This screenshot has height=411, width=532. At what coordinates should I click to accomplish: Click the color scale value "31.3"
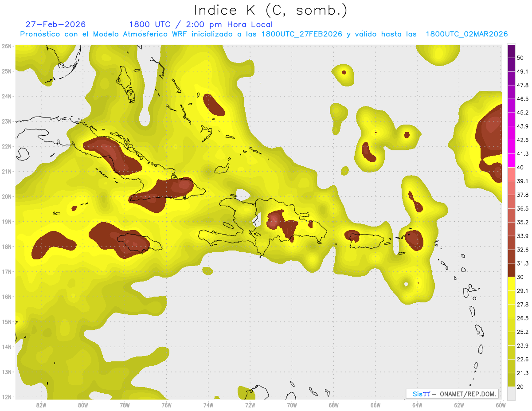tap(522, 263)
